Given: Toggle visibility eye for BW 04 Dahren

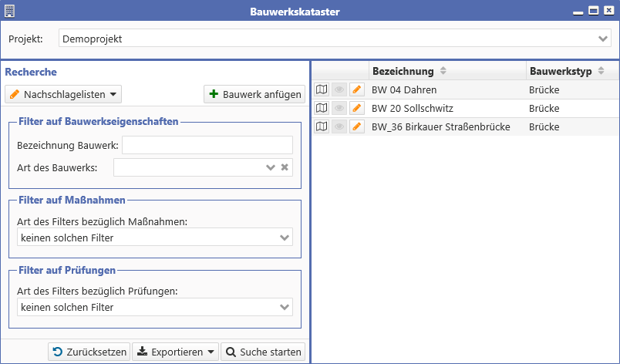Looking at the screenshot, I should coord(339,89).
